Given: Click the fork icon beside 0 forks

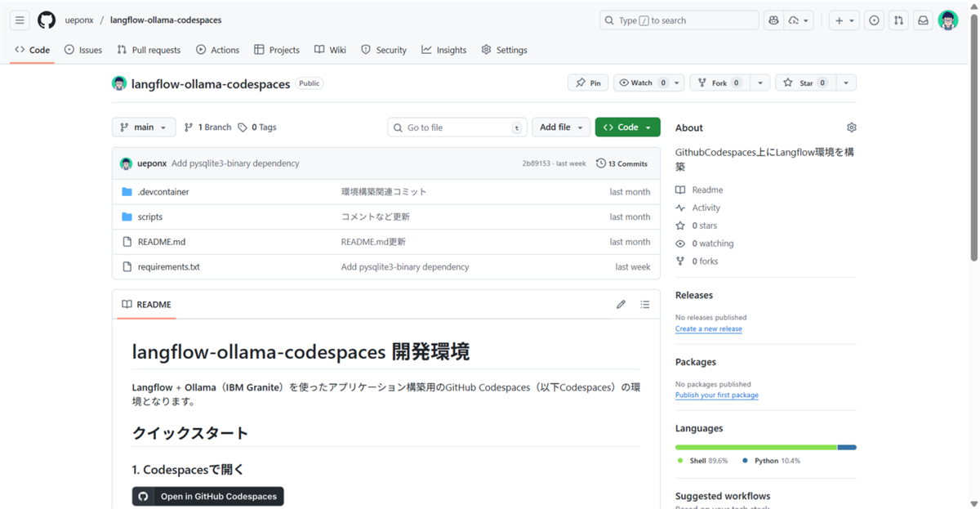Looking at the screenshot, I should point(680,261).
